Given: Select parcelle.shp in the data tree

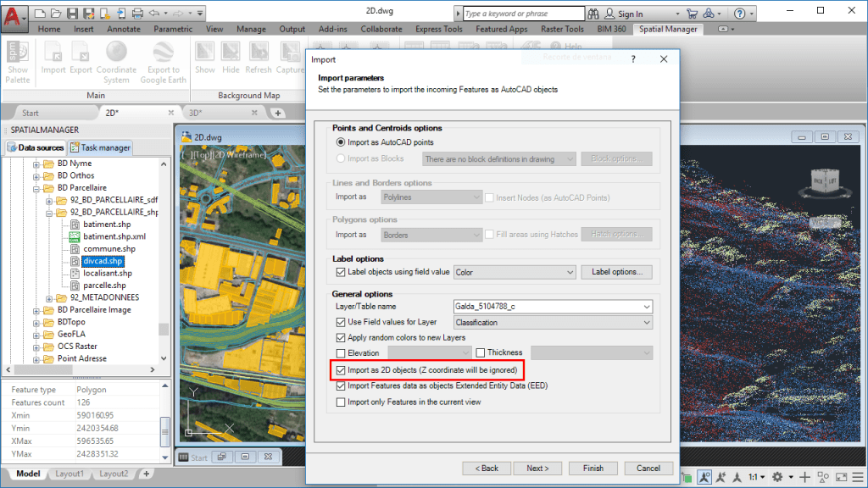Looking at the screenshot, I should coord(104,286).
